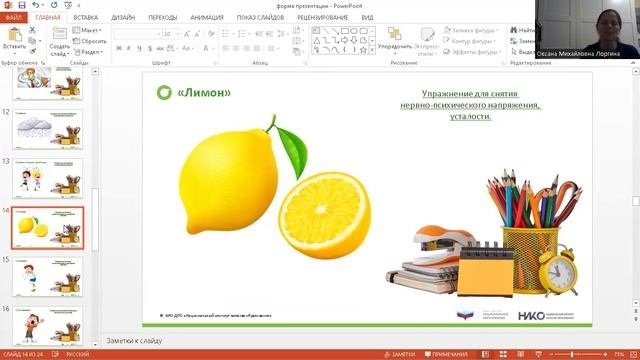Open spell check icon in status bar
Screen dimensions: 640x360
(56, 354)
